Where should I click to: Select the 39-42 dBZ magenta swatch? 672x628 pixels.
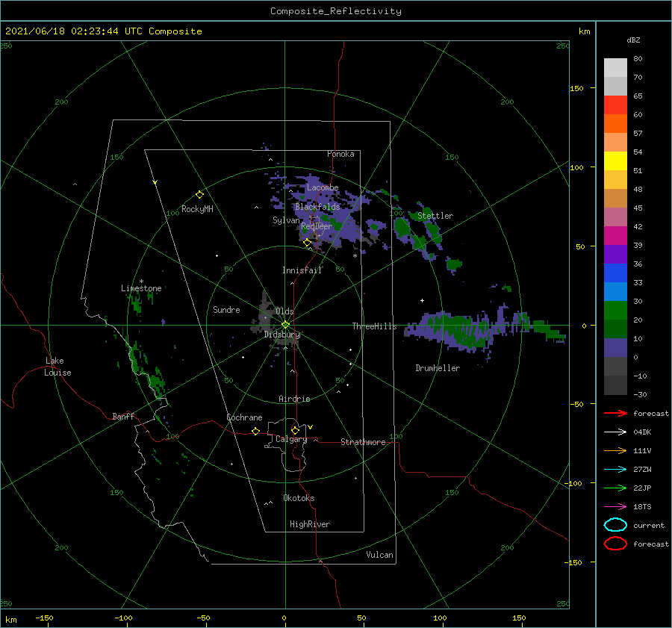615,236
